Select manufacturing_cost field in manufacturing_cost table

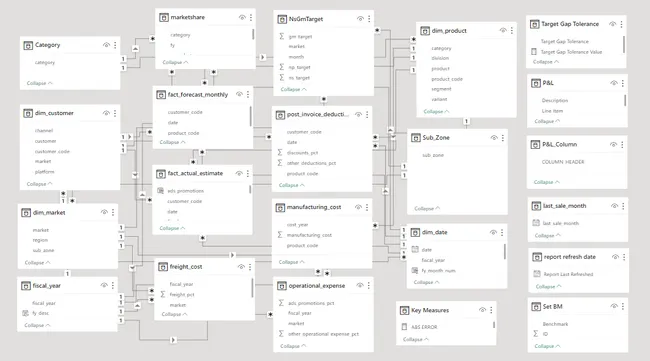[x=309, y=235]
